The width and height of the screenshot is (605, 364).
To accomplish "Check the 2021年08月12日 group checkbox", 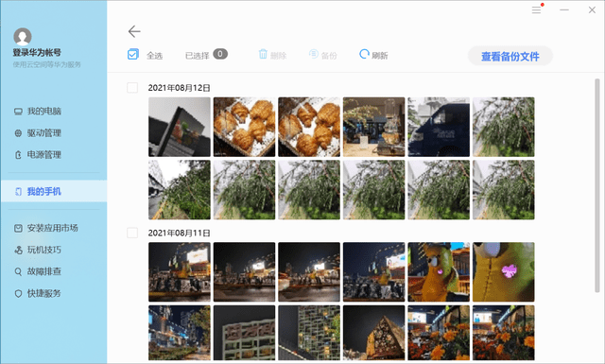I will coord(132,88).
